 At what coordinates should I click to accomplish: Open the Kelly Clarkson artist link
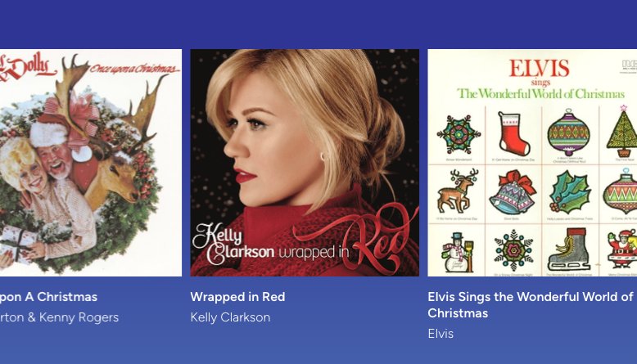pyautogui.click(x=230, y=317)
